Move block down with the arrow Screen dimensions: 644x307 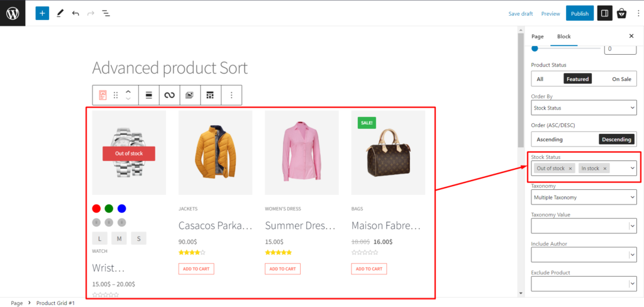point(128,99)
